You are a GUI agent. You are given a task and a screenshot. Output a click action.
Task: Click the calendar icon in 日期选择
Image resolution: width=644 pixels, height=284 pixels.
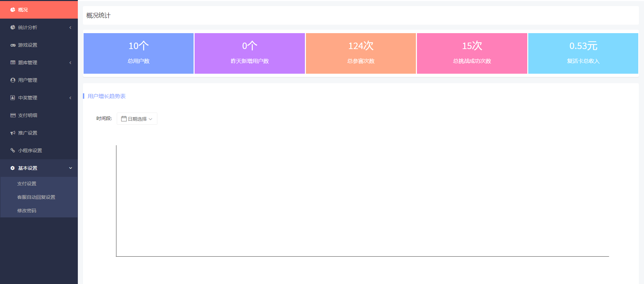click(x=124, y=119)
